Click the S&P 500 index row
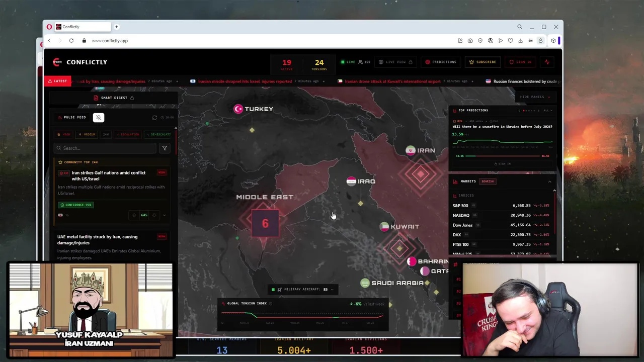The image size is (644, 362). 501,206
